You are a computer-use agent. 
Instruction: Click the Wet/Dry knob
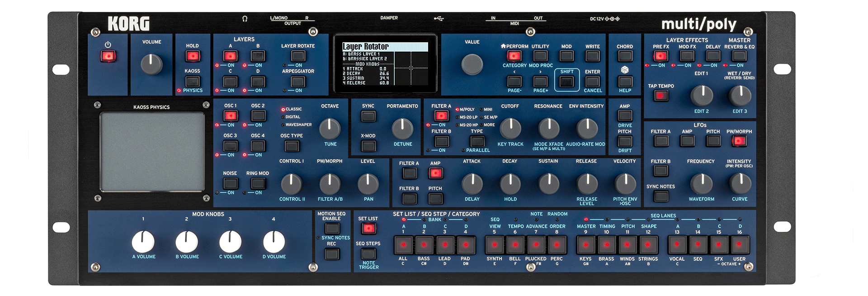click(x=740, y=96)
